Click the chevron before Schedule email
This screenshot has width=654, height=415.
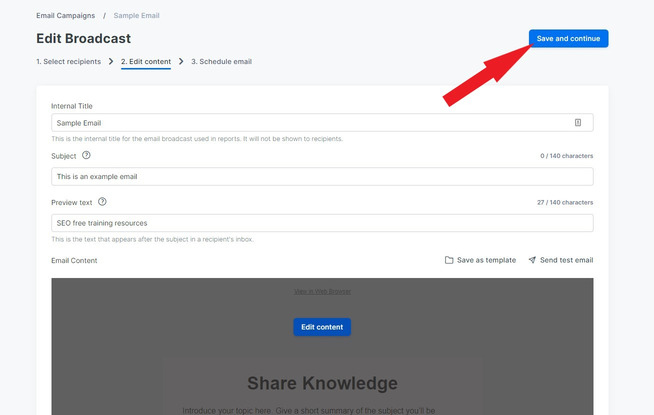tap(181, 61)
